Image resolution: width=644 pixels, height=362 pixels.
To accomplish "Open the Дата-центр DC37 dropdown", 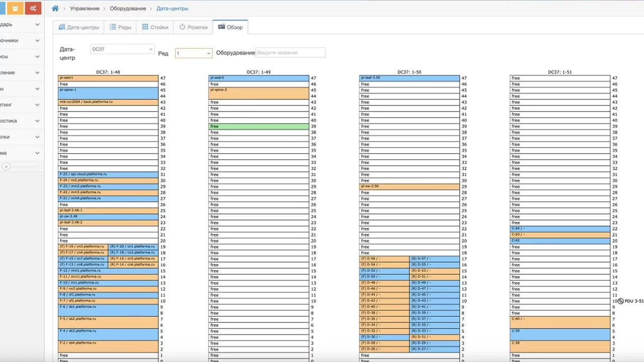I will tap(122, 49).
